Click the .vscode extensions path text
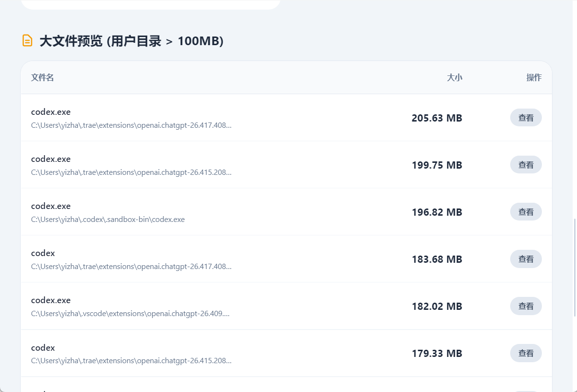 click(130, 314)
